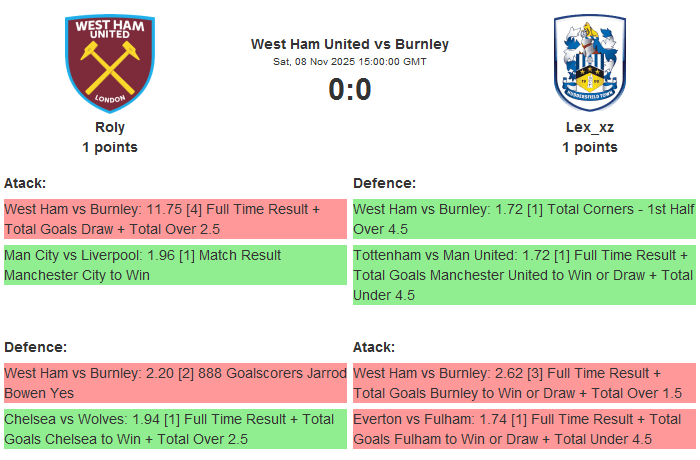
Task: Open the Man City vs Liverpool bet
Action: (x=175, y=265)
